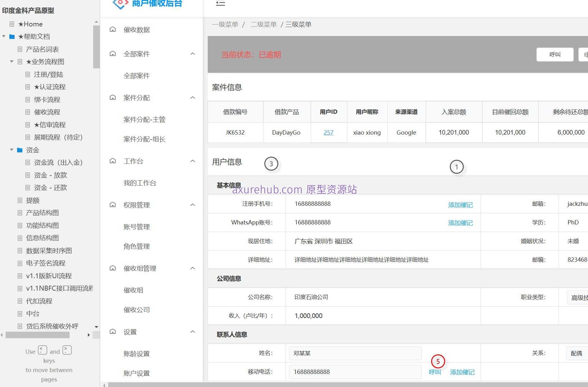Screen dimensions: 588x387
Task: Click the document icon beside ★Home
Action: click(x=12, y=24)
